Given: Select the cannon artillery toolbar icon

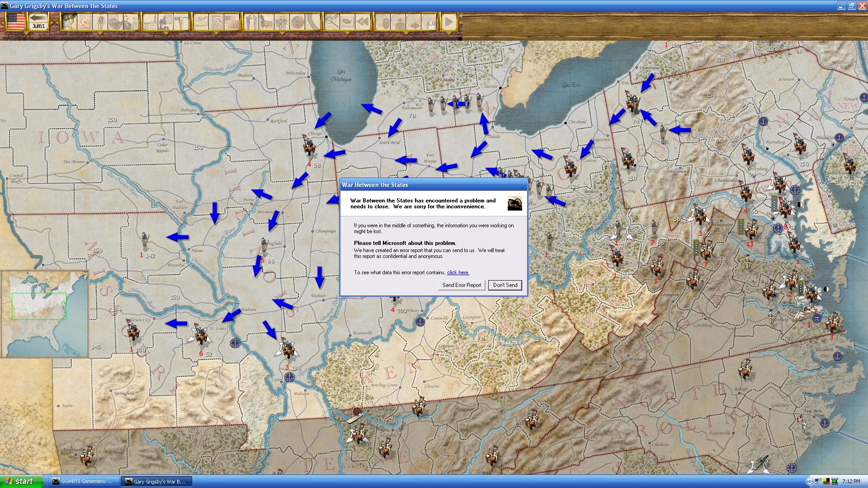Looking at the screenshot, I should pos(115,21).
